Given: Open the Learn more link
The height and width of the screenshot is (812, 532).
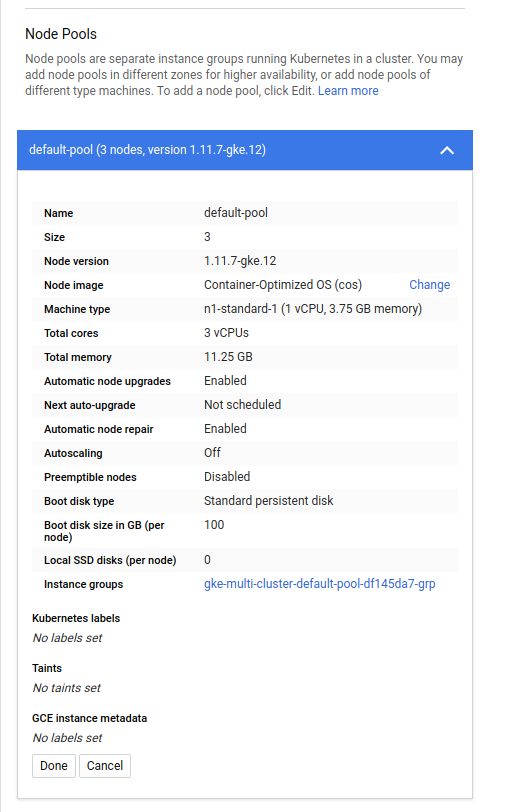Looking at the screenshot, I should 348,91.
